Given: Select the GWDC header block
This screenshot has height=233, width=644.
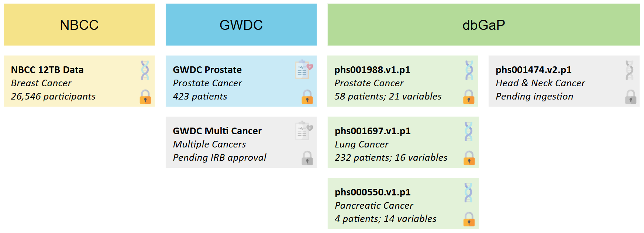Looking at the screenshot, I should pos(241,25).
